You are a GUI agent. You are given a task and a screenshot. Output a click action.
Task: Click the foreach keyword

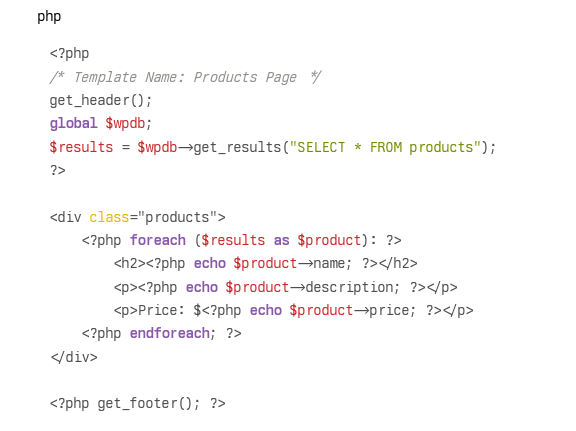158,240
